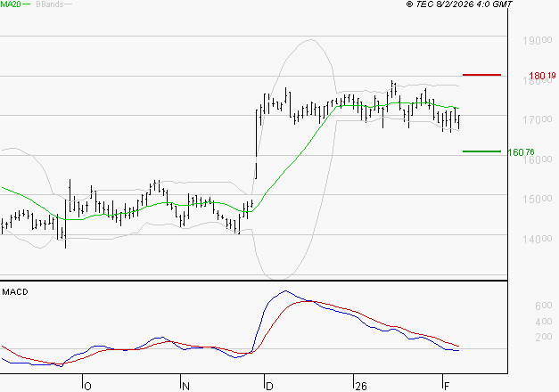Click the N month label on time axis
559x392 pixels.
tap(185, 386)
